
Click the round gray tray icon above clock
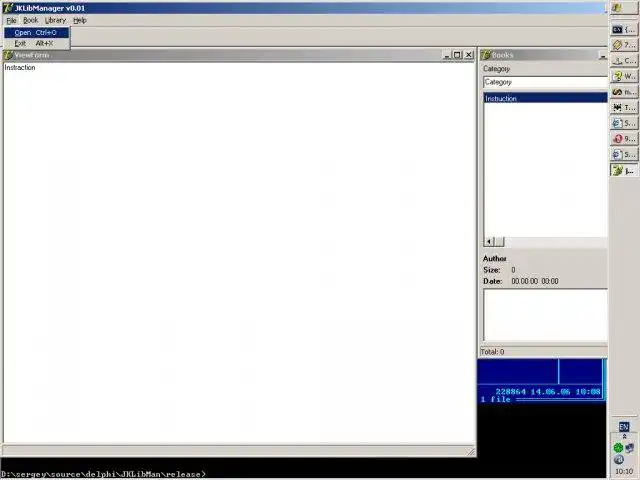tap(618, 460)
